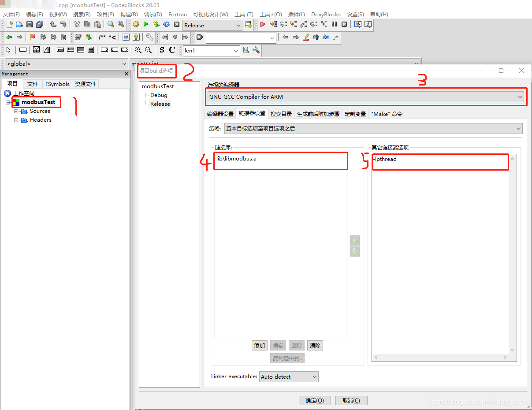
Task: Click the empty search text field in toolbar
Action: coord(241,38)
